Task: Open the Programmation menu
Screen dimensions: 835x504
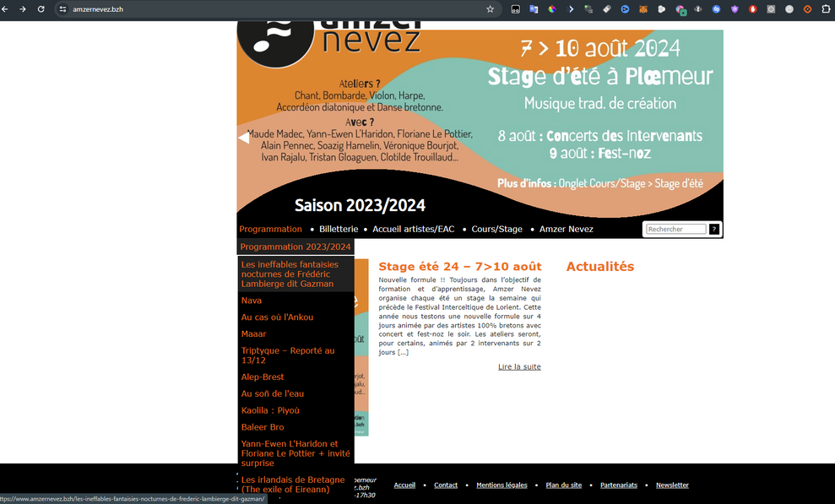Action: click(x=270, y=229)
